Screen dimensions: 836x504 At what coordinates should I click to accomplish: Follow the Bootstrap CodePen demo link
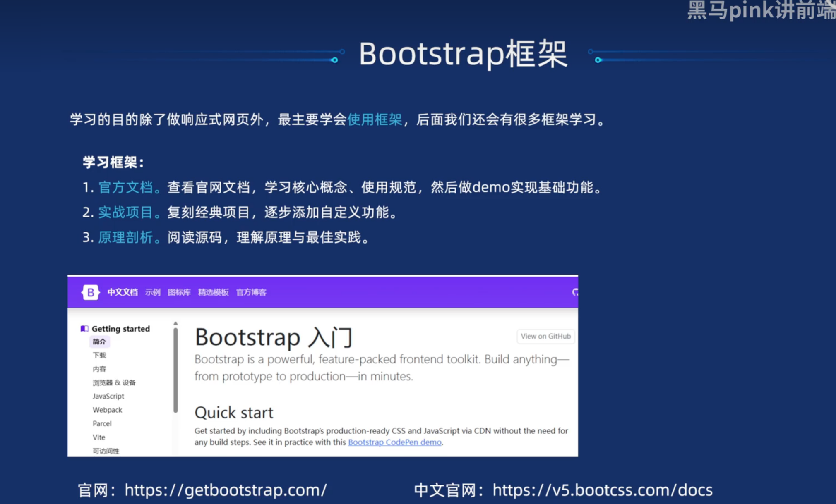(395, 442)
